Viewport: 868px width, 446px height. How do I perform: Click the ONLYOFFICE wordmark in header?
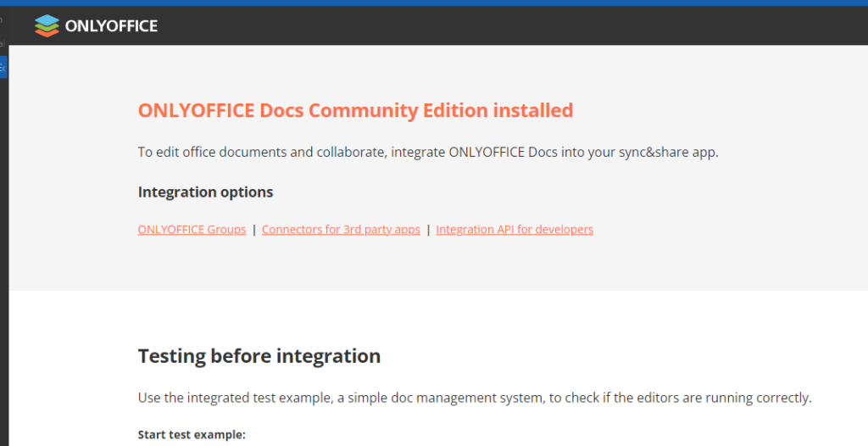pyautogui.click(x=111, y=26)
